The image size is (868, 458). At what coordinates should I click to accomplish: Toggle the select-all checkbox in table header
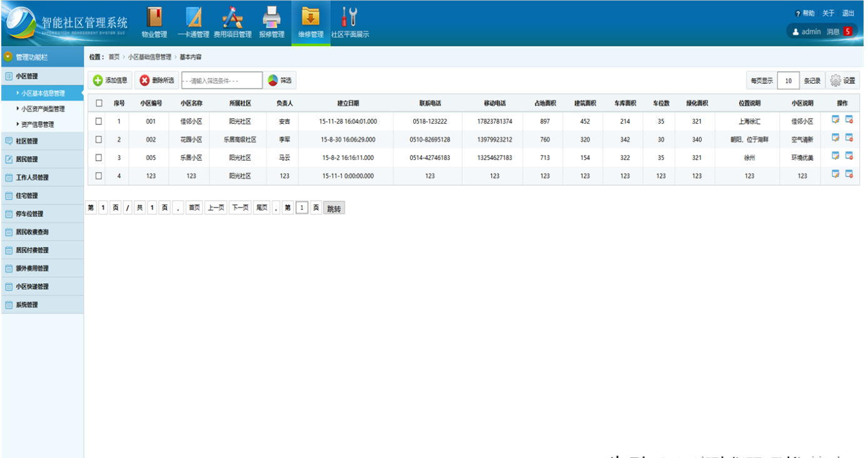pyautogui.click(x=99, y=103)
